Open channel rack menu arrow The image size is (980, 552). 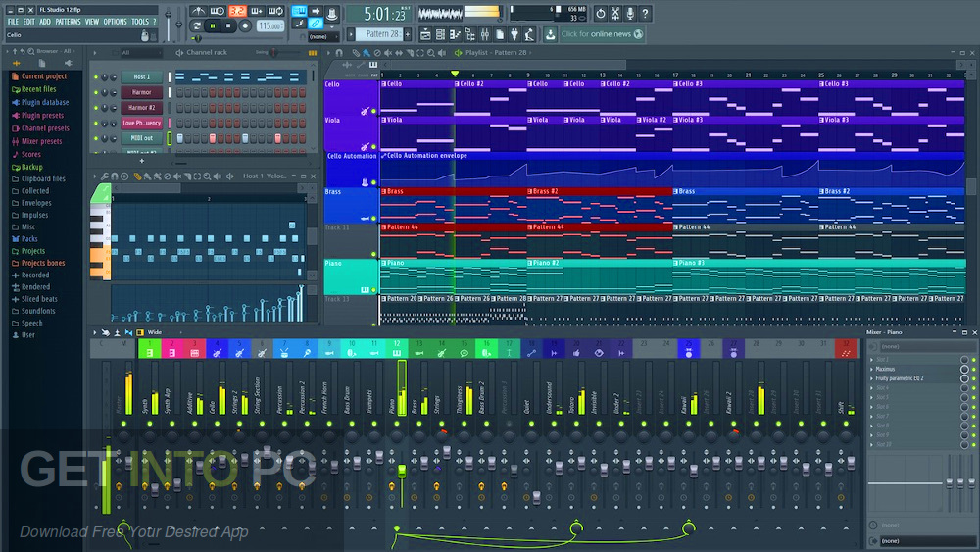tap(95, 53)
